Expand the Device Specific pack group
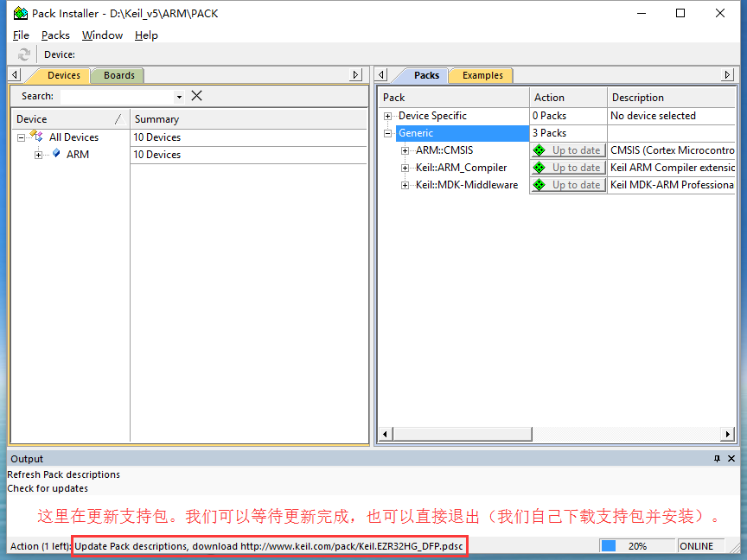This screenshot has width=747, height=560. pyautogui.click(x=388, y=116)
